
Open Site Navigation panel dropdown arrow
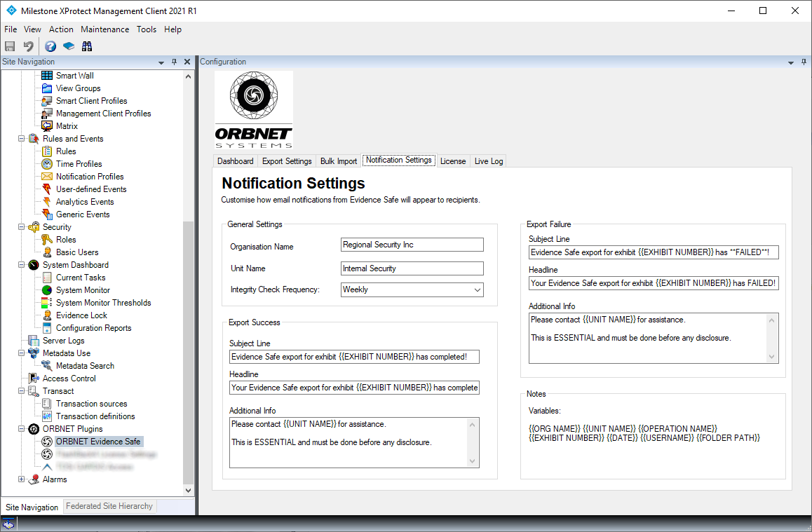pyautogui.click(x=161, y=62)
